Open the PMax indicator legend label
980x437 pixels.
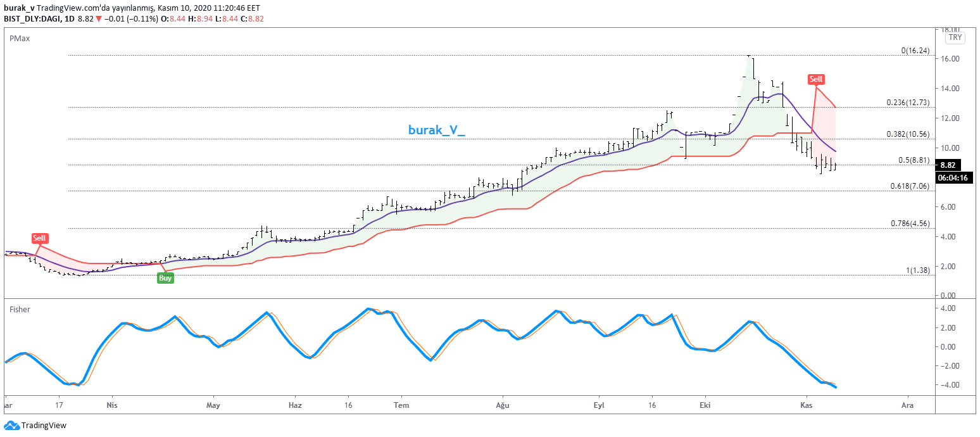(20, 39)
